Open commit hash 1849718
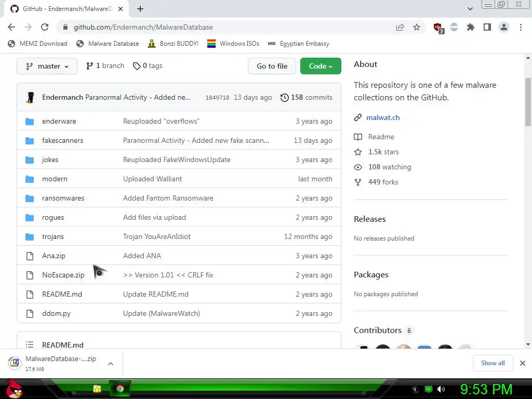532x399 pixels. tap(217, 98)
